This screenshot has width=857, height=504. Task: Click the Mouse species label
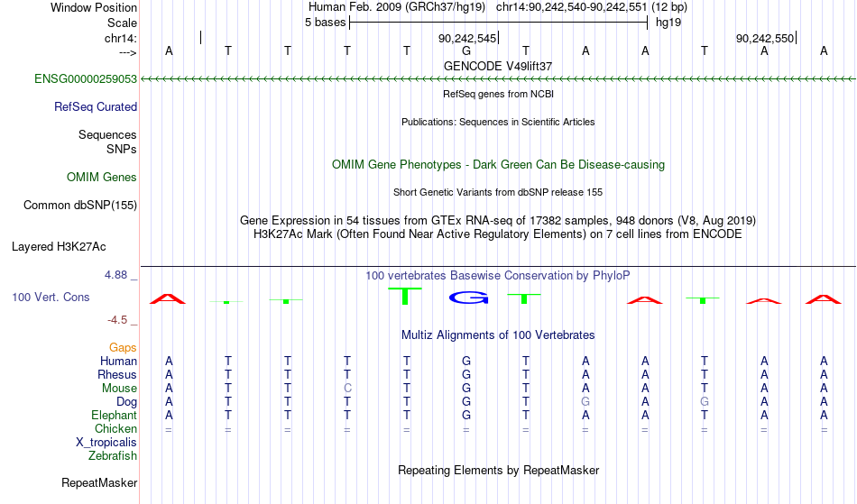pyautogui.click(x=119, y=389)
